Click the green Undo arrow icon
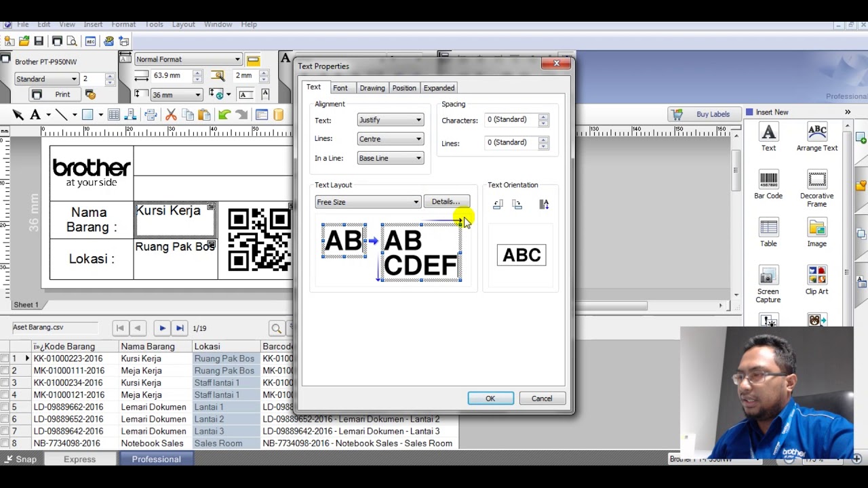 224,115
